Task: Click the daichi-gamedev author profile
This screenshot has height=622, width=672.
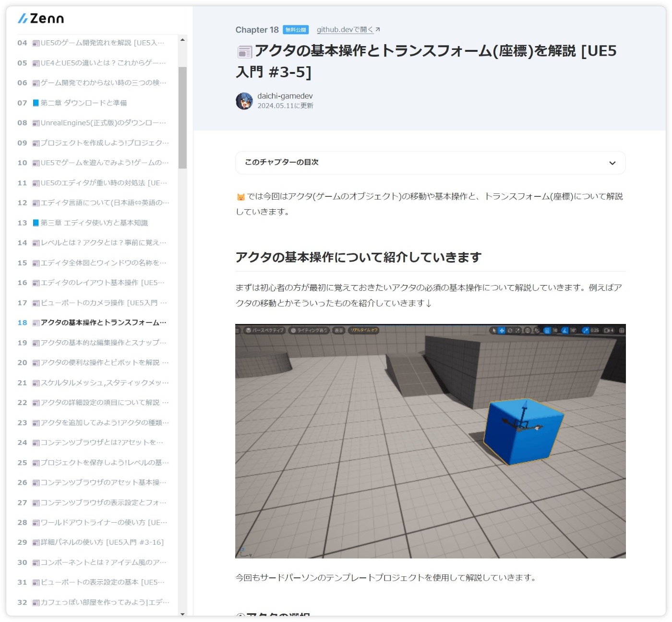Action: (x=285, y=96)
